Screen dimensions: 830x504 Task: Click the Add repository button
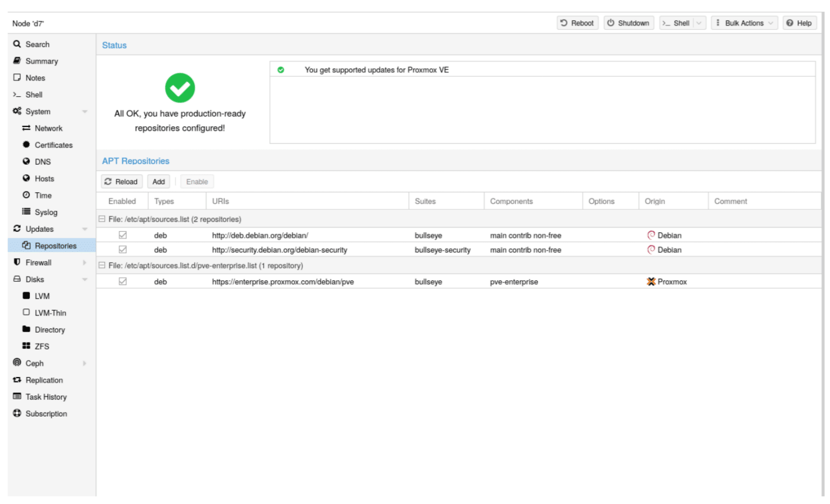158,182
